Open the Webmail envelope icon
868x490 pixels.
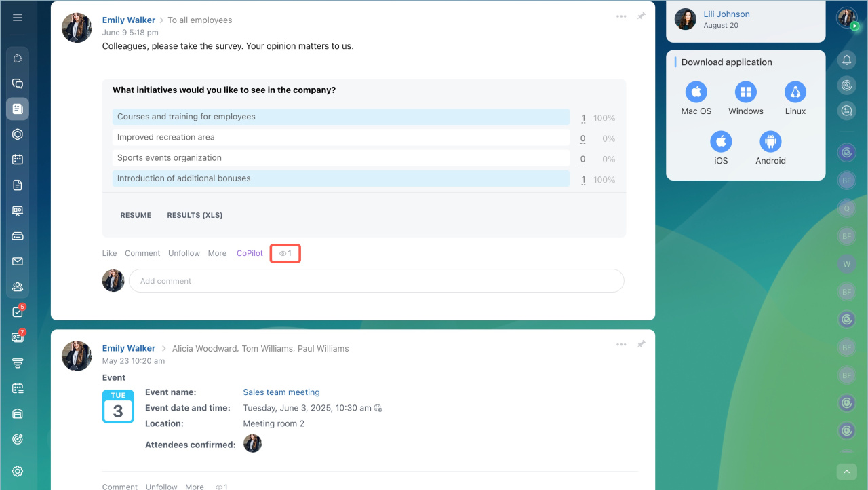pos(18,261)
